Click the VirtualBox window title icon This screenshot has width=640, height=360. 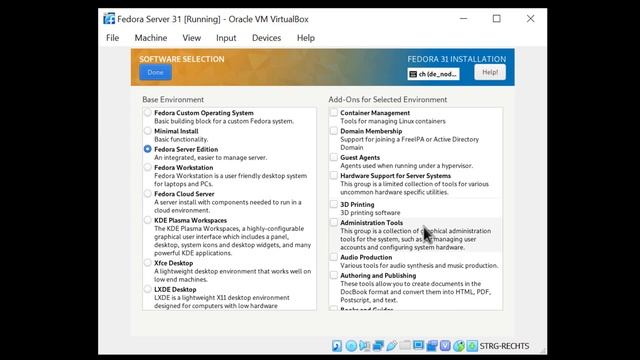[x=109, y=19]
